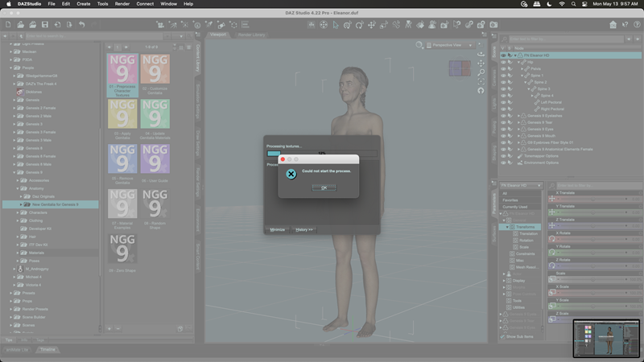Select the Scale tool in toolbar
The width and height of the screenshot is (644, 362).
click(x=384, y=25)
